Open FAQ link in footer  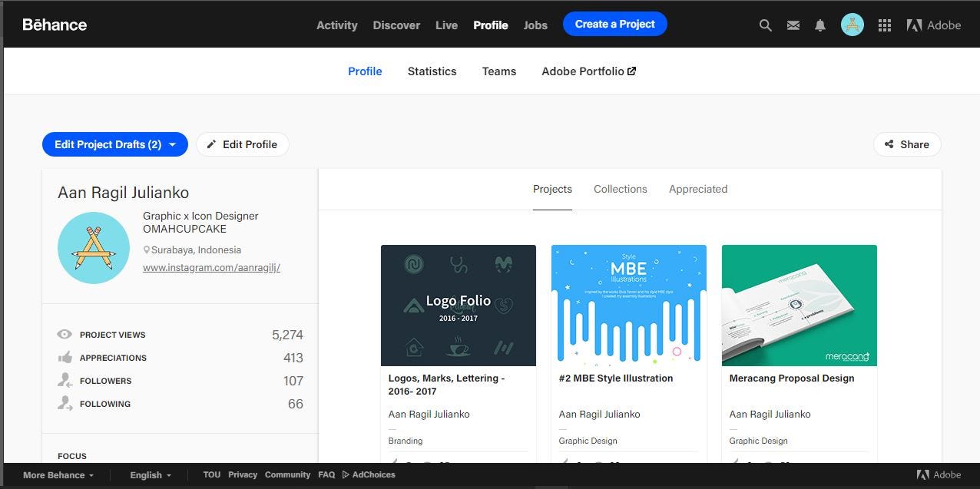pos(326,475)
